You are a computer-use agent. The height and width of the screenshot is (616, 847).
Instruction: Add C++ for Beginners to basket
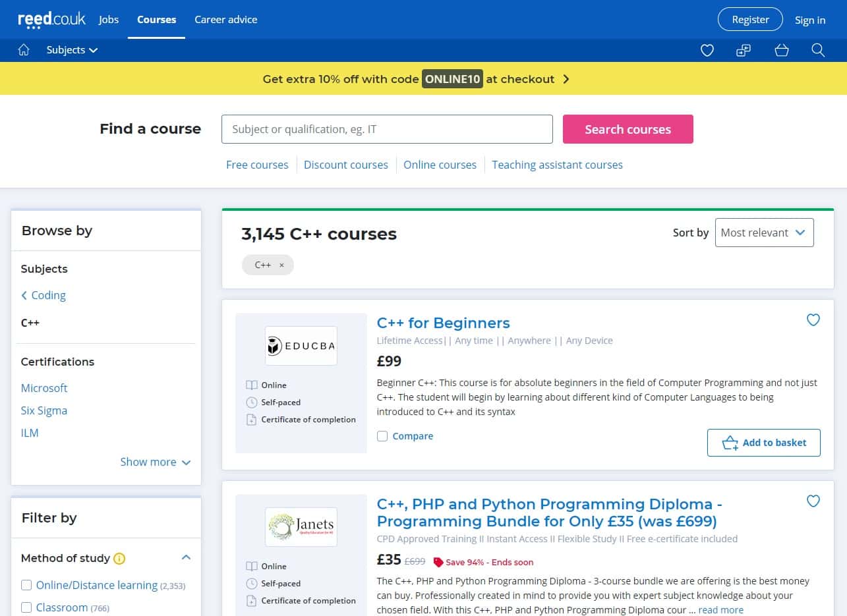[x=764, y=443]
